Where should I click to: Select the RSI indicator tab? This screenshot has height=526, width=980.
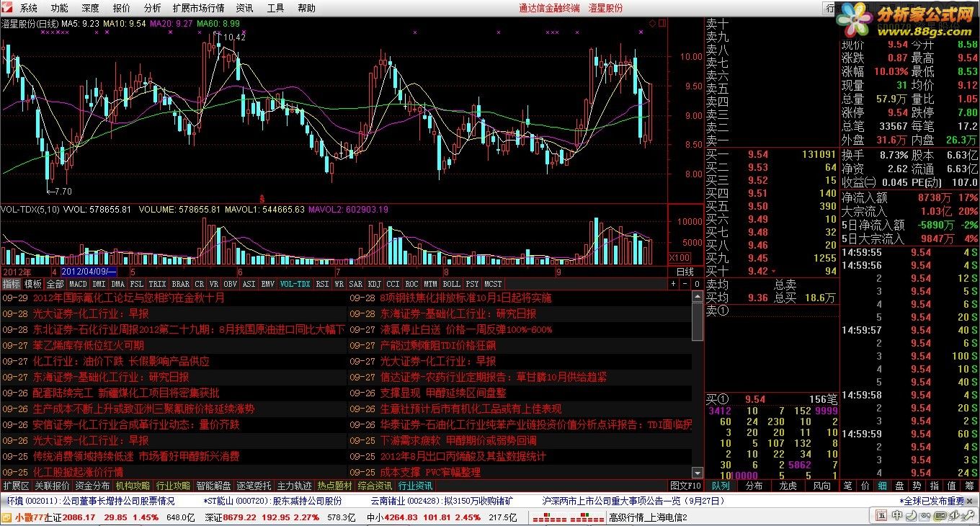(322, 284)
